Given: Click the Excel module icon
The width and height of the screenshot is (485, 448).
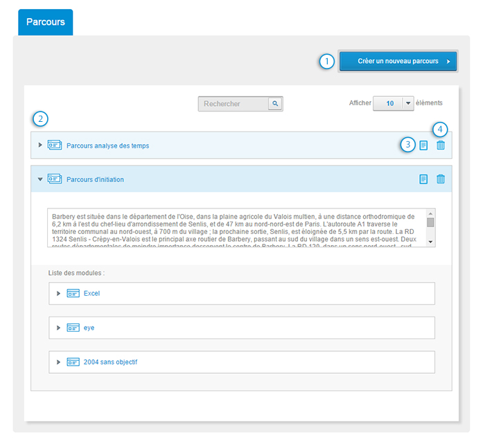Looking at the screenshot, I should (73, 294).
